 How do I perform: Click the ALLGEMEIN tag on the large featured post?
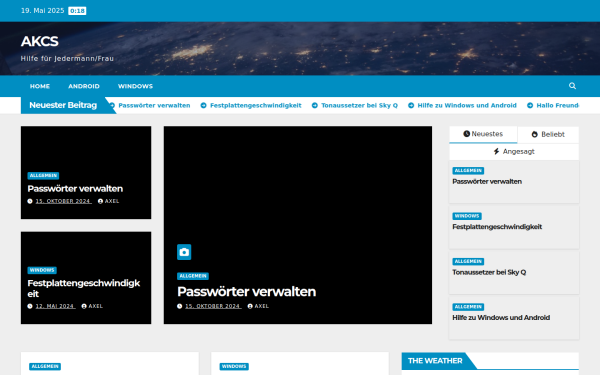193,276
